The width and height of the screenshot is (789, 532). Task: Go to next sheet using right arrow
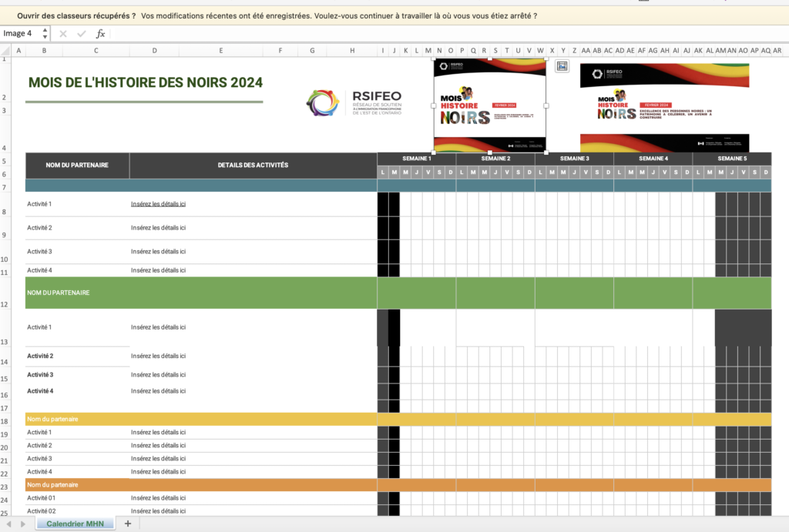coord(22,524)
